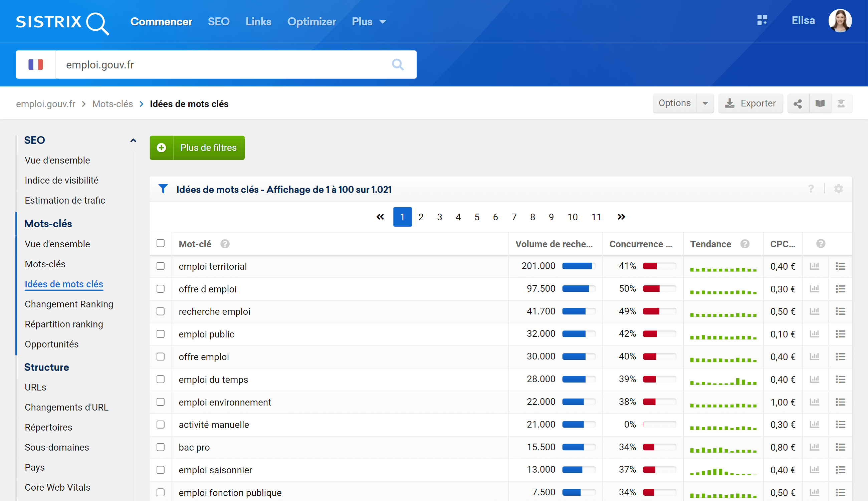Open list icon for recherche emploi
868x501 pixels.
[840, 311]
